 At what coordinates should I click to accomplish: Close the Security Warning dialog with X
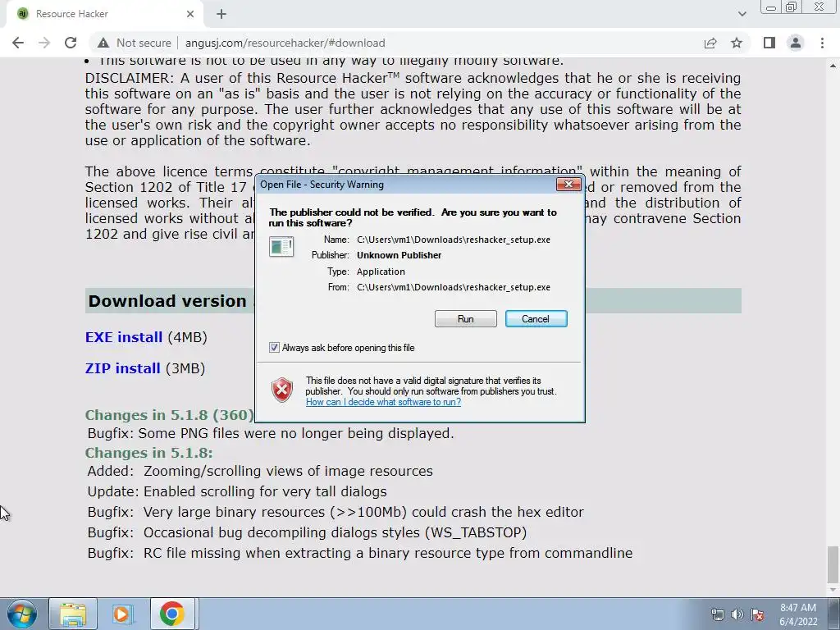pyautogui.click(x=568, y=185)
